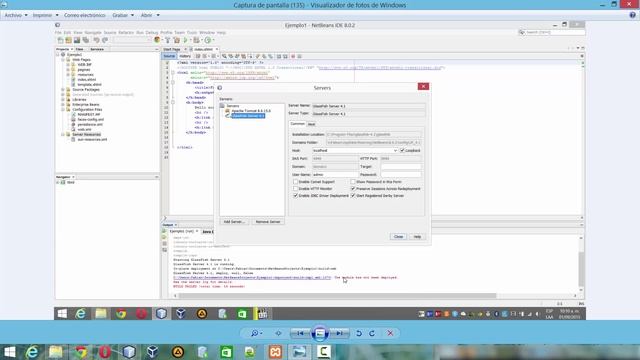This screenshot has width=640, height=360.
Task: Open the Start Page editor tab
Action: [x=172, y=49]
